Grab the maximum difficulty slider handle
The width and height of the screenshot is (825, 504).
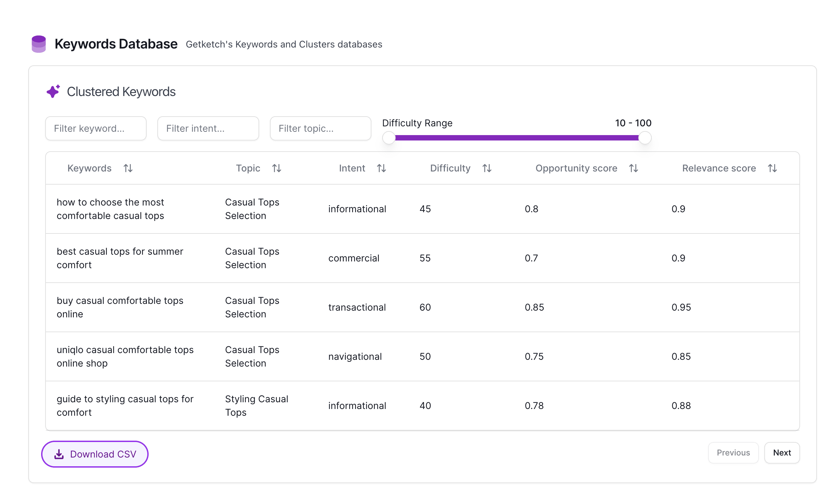tap(645, 138)
